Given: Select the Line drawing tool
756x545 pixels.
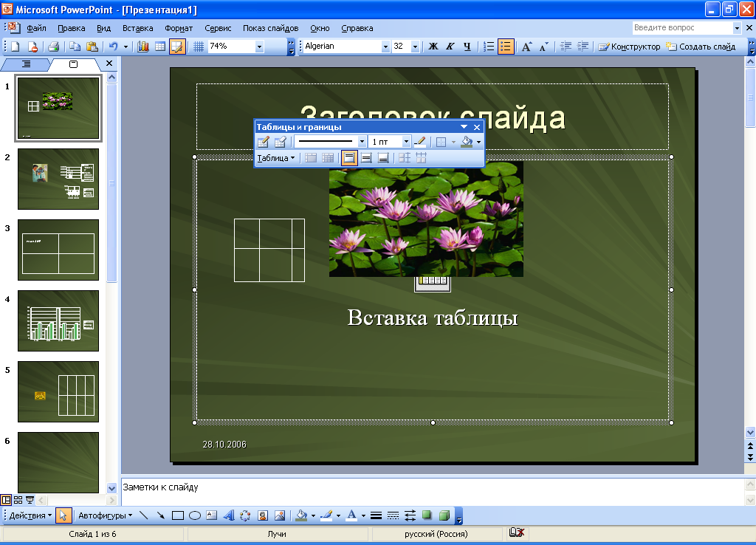Looking at the screenshot, I should tap(143, 515).
